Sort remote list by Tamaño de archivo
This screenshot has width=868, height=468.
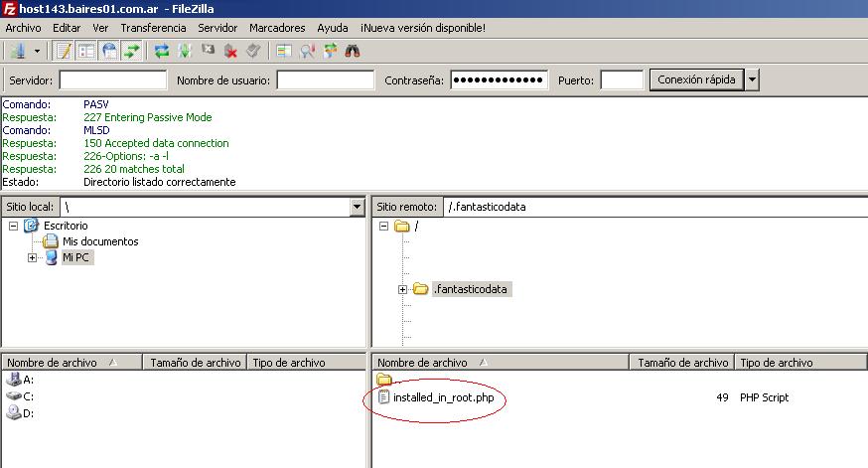[682, 363]
